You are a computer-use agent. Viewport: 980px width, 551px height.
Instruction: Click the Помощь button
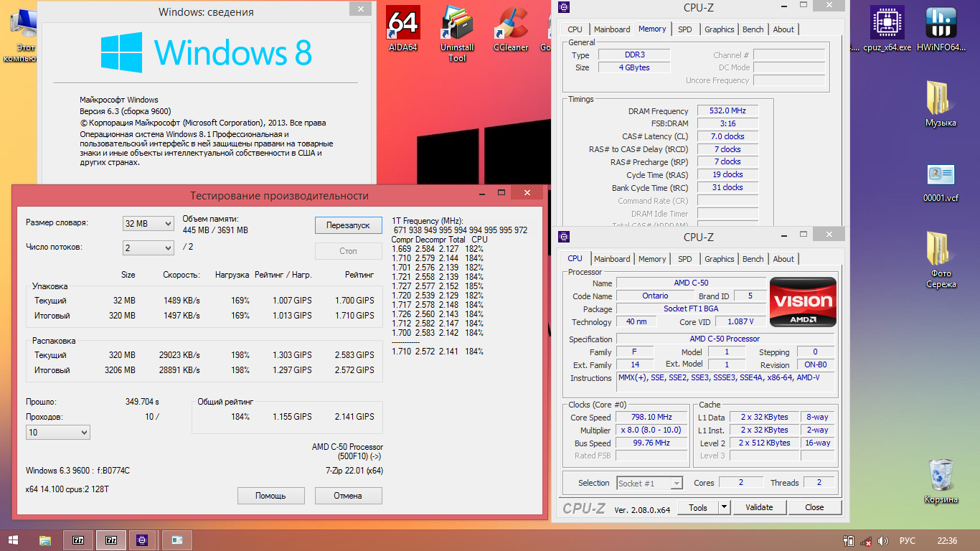coord(270,496)
